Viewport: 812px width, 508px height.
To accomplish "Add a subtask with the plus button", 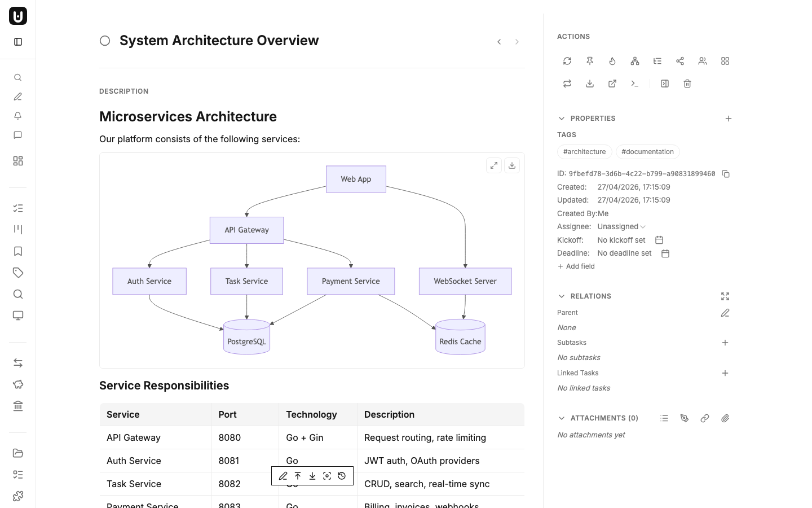I will click(725, 343).
